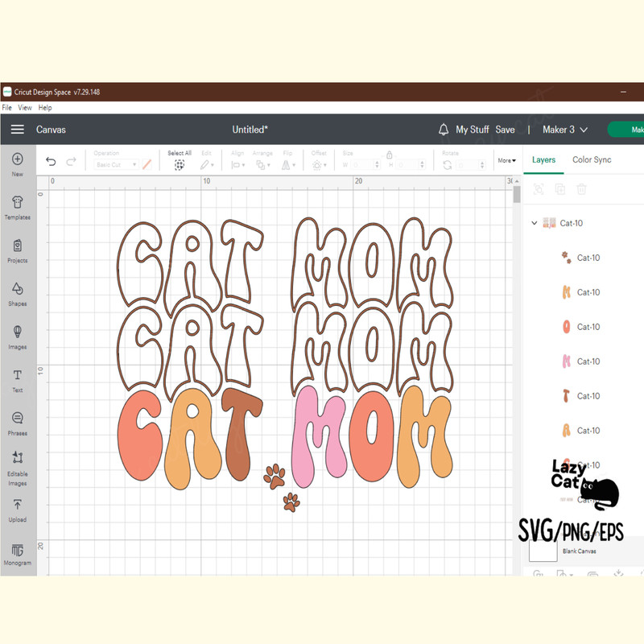
Task: Click the Blank Canvas color swatch
Action: point(543,550)
